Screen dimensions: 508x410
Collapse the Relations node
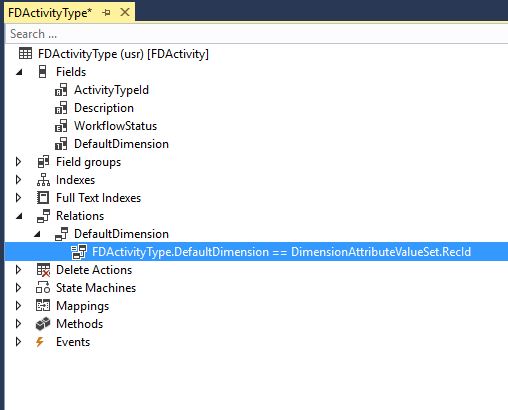point(19,216)
